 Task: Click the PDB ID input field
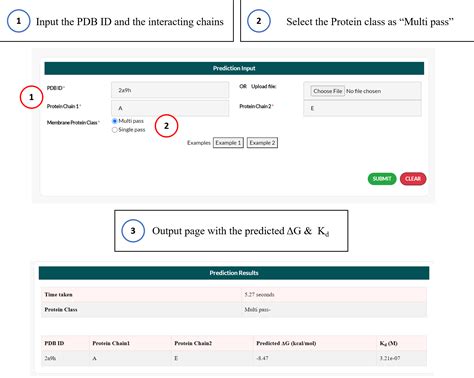pos(170,90)
